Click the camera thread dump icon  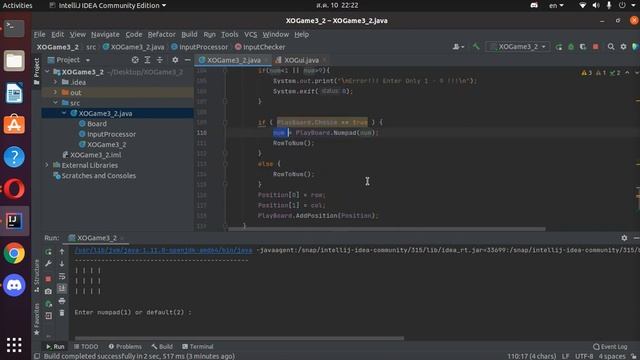(48, 291)
